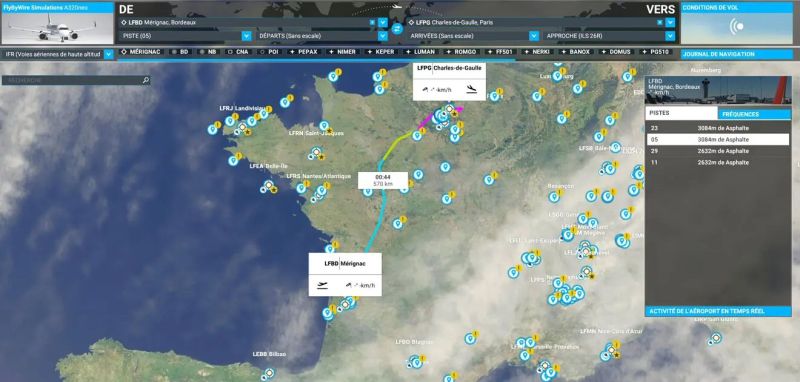Expand the APPROCHE (ILS 26R) dropdown
The height and width of the screenshot is (382, 800).
point(670,36)
